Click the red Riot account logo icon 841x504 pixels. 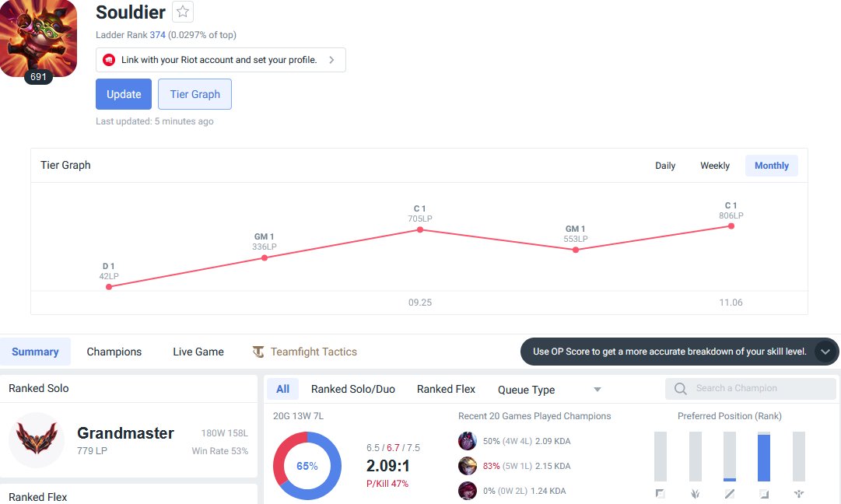tap(109, 60)
